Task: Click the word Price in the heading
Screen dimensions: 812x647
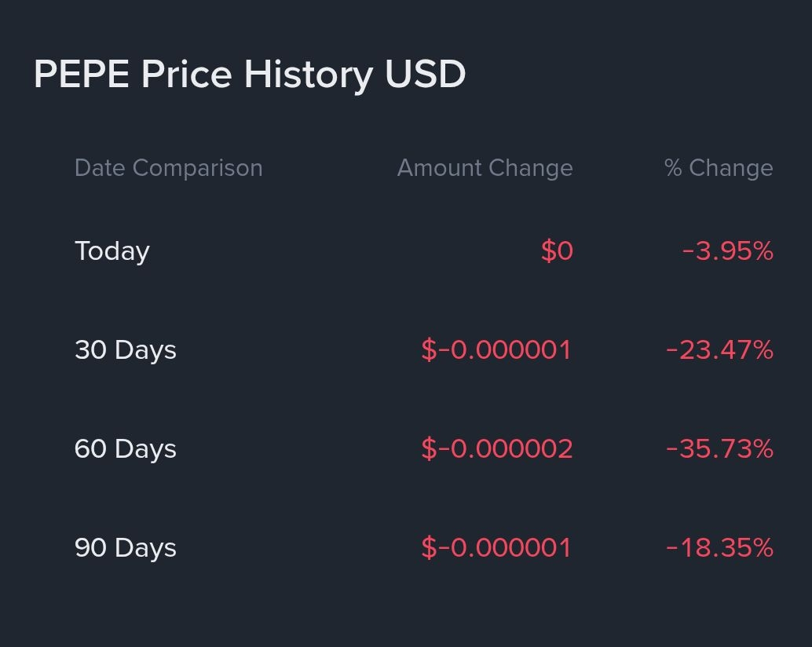Action: pos(186,75)
